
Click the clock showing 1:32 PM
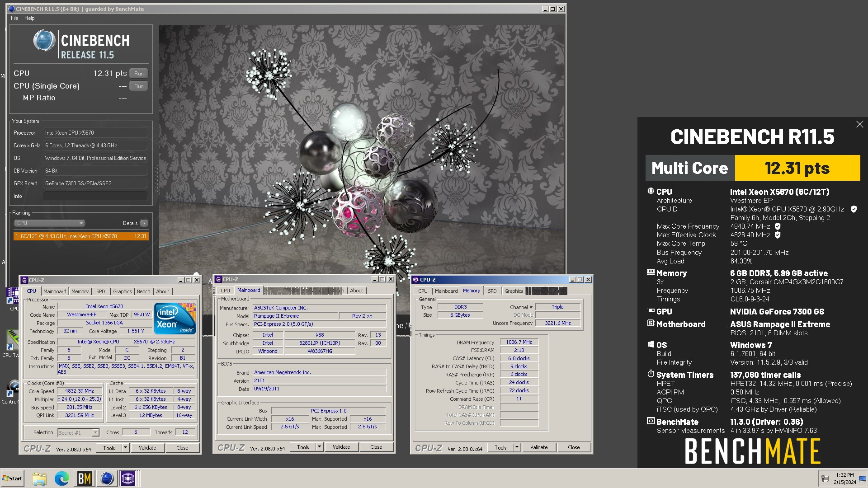[844, 475]
